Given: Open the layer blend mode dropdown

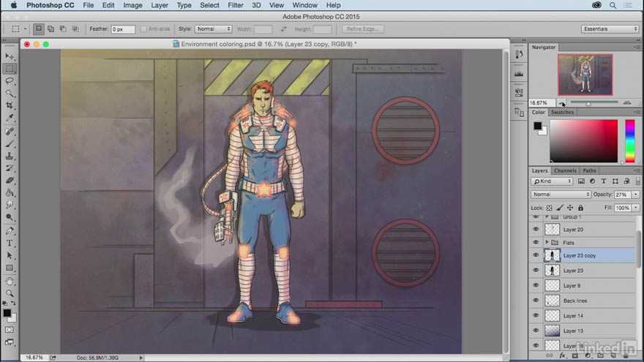Looking at the screenshot, I should pyautogui.click(x=561, y=194).
